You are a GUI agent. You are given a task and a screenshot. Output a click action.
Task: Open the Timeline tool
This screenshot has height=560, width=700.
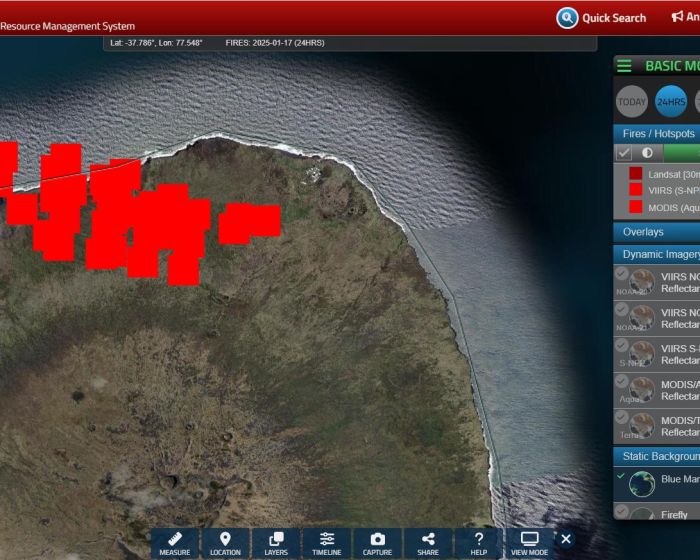point(327,543)
